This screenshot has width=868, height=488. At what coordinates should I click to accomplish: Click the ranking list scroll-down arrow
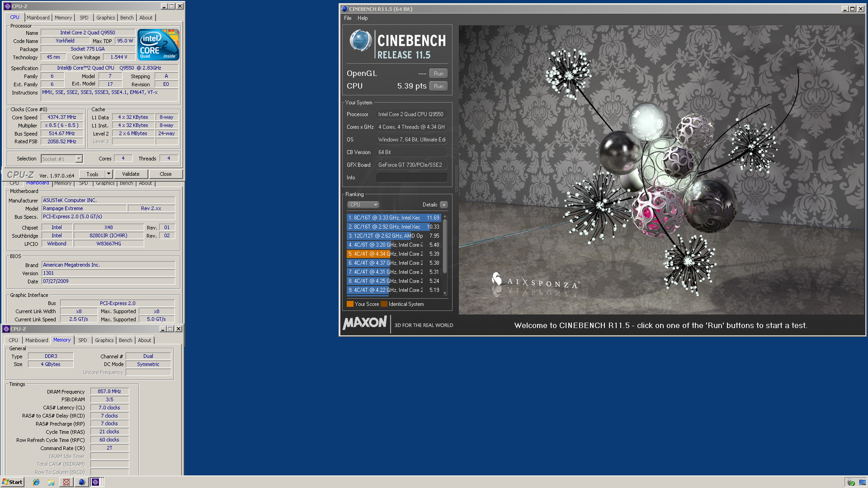445,294
